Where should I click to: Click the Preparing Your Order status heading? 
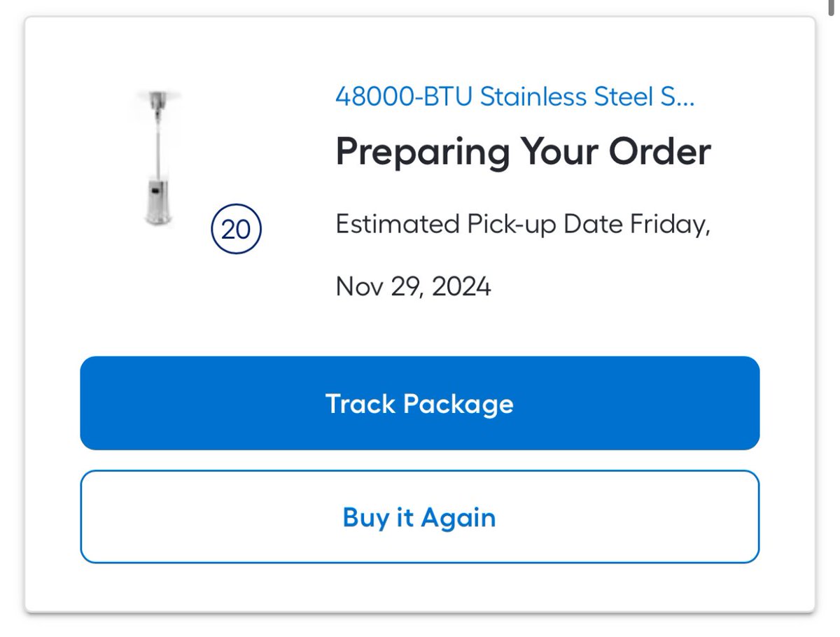point(523,151)
